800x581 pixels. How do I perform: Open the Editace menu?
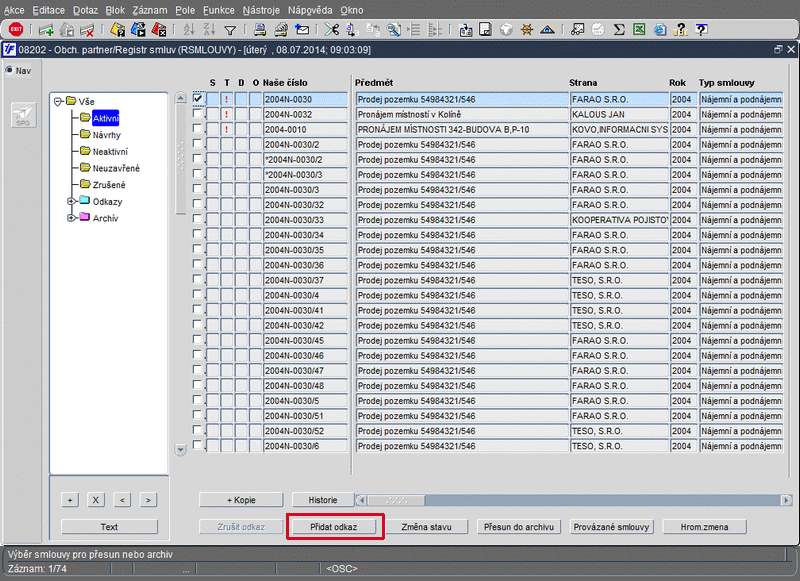click(x=48, y=10)
